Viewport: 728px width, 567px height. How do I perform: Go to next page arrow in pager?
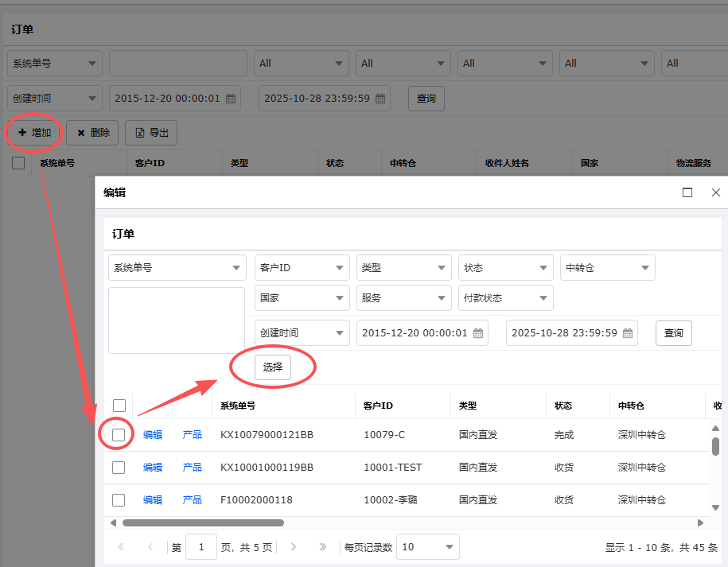(x=294, y=547)
